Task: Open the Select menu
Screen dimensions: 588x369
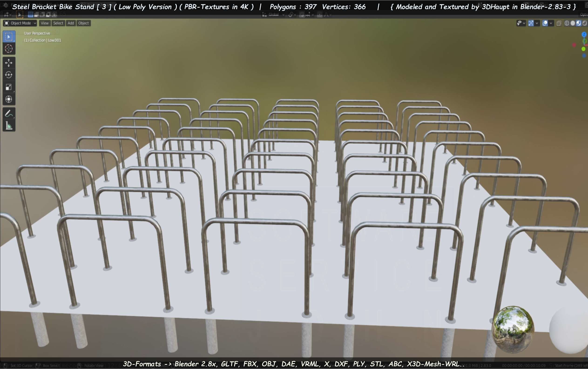Action: coord(58,23)
